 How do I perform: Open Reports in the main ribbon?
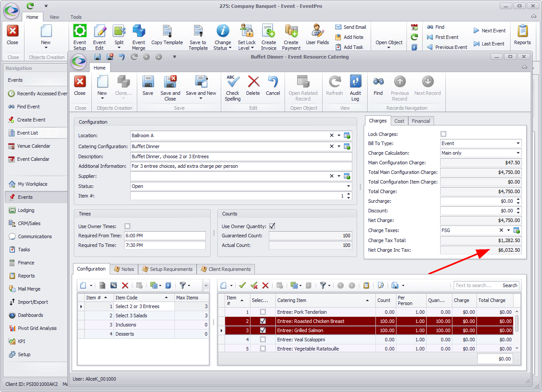coord(522,35)
